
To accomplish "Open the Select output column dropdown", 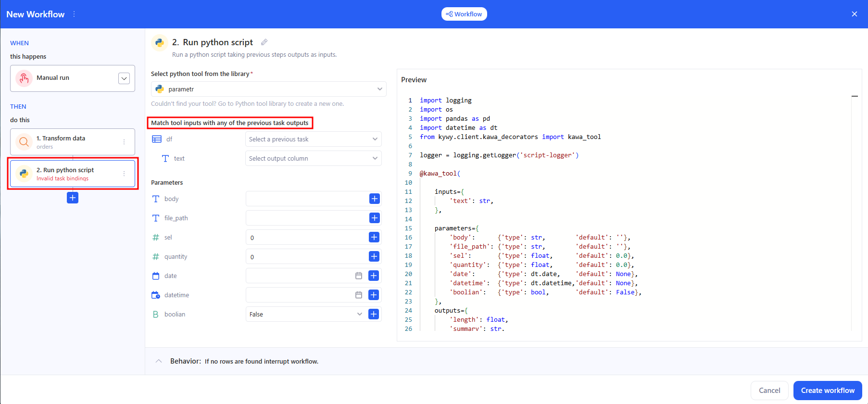I will point(313,158).
